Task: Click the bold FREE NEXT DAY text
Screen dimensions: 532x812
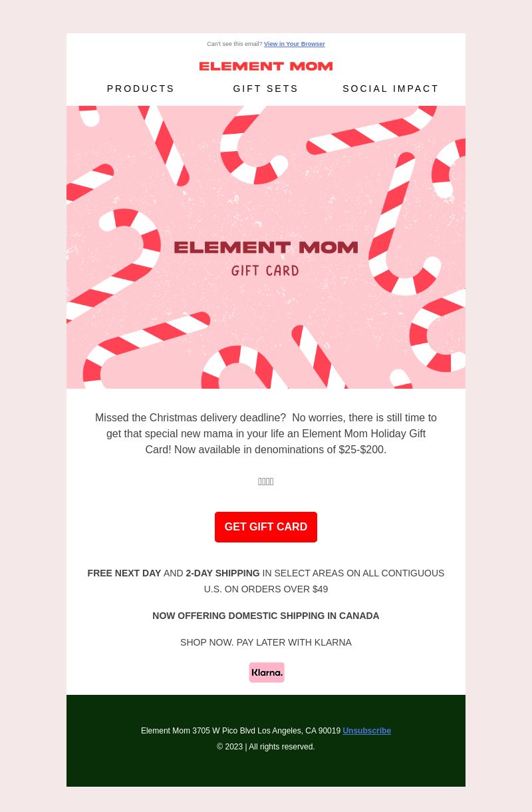Action: [x=124, y=573]
